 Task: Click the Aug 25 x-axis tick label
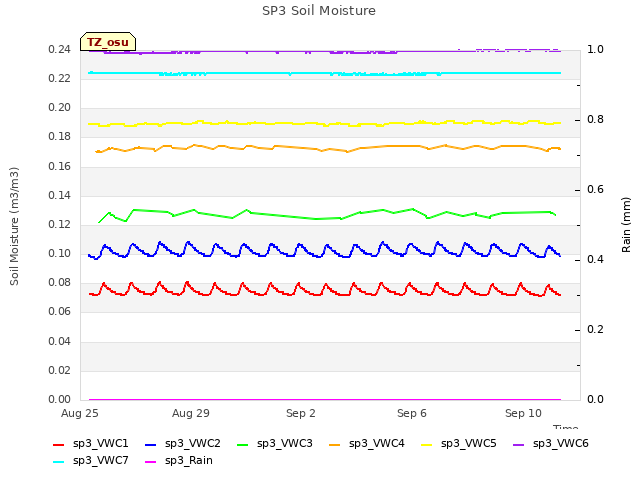(x=80, y=413)
